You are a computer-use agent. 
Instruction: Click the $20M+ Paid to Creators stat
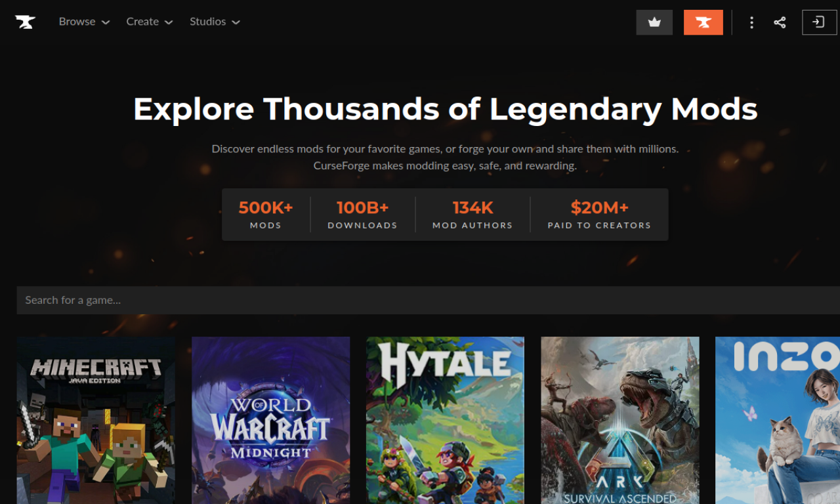[x=599, y=215]
